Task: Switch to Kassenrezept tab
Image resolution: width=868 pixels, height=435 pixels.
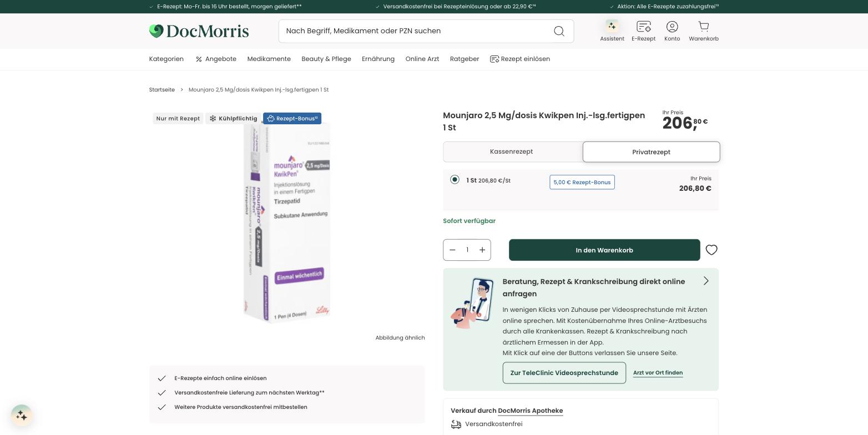Action: coord(512,151)
